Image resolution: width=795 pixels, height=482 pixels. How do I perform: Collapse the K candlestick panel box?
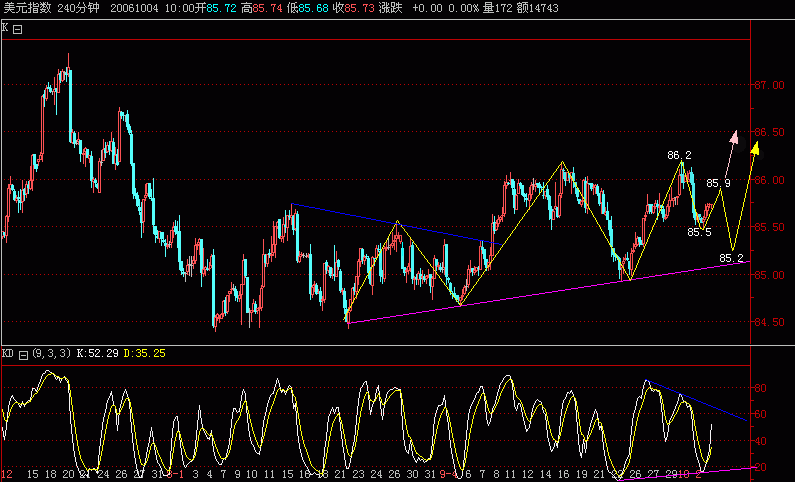pyautogui.click(x=18, y=30)
